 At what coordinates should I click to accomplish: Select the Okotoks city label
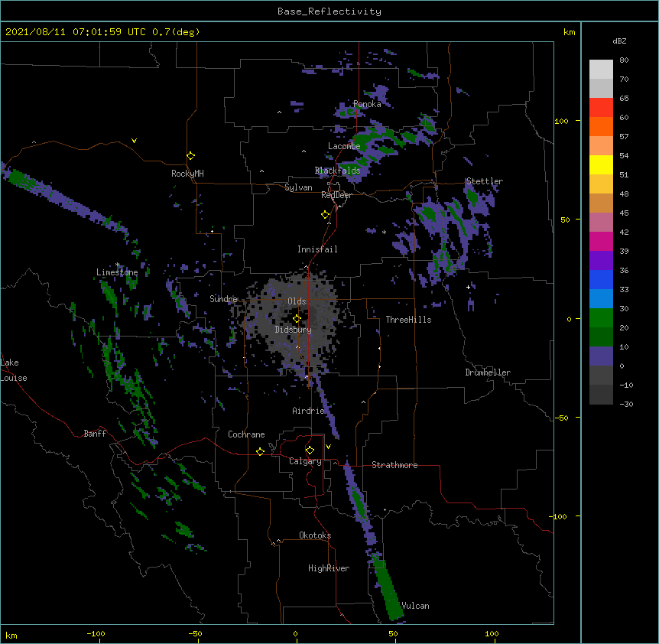coord(315,535)
